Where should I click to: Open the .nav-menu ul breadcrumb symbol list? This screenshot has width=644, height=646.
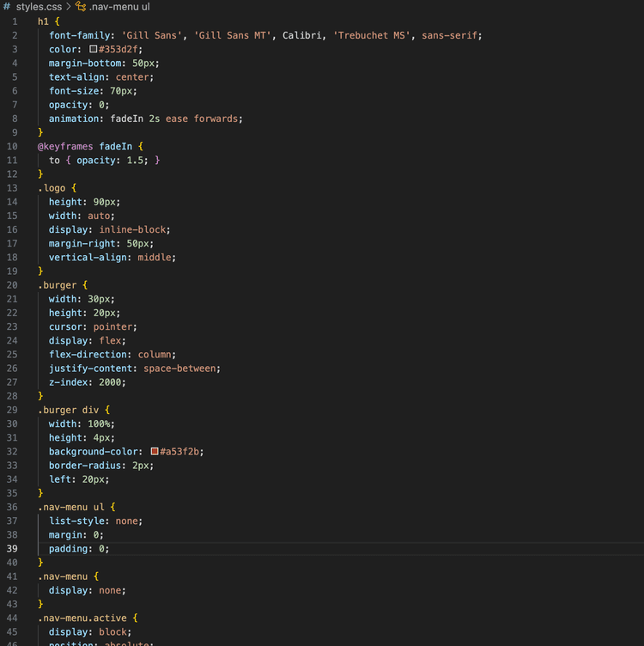click(x=120, y=6)
